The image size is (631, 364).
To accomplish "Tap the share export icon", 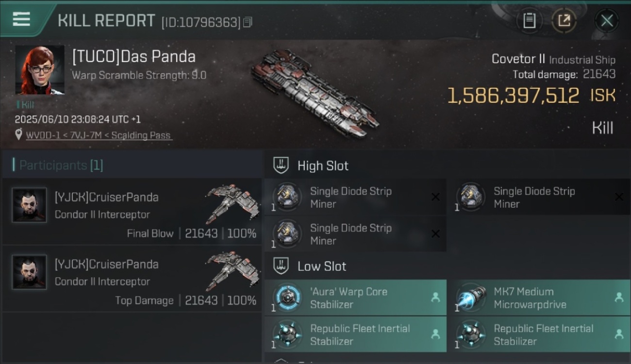I will click(x=564, y=20).
